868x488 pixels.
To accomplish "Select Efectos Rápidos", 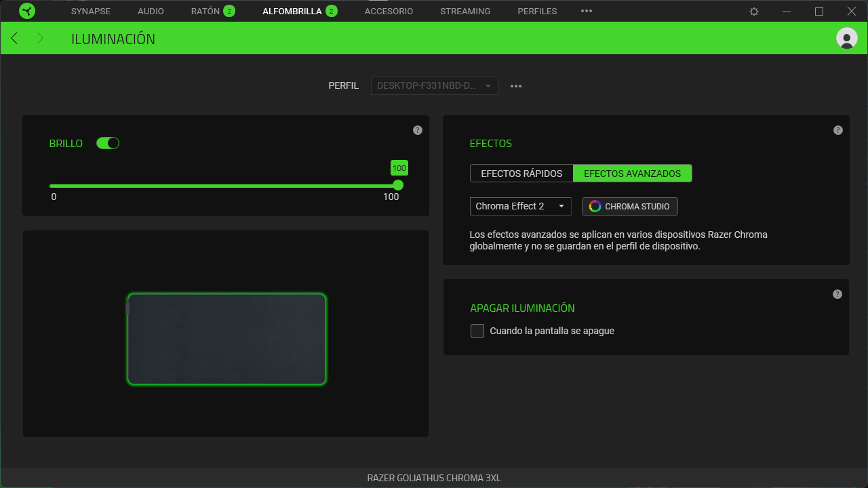I will pos(521,174).
